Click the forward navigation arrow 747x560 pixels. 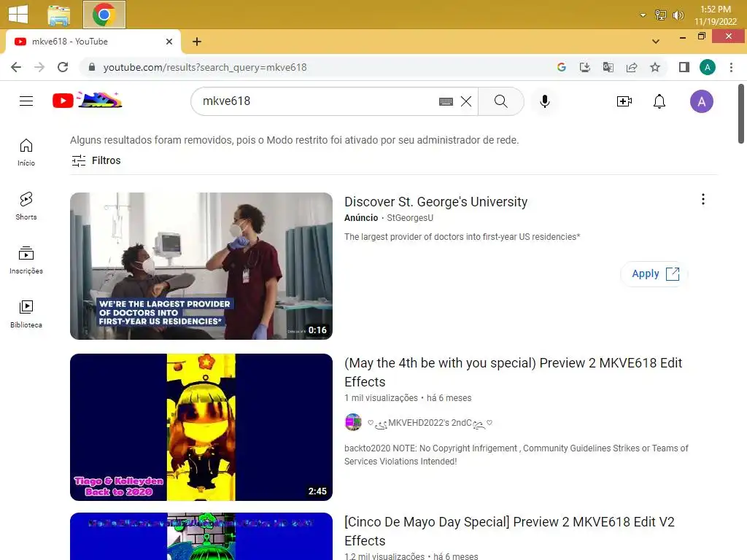coord(39,67)
